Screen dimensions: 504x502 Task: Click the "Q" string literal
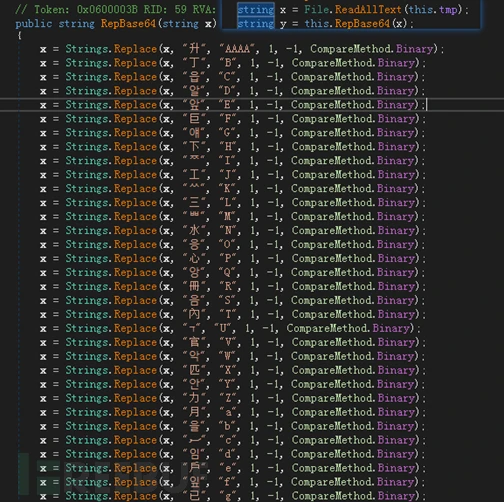pos(227,272)
